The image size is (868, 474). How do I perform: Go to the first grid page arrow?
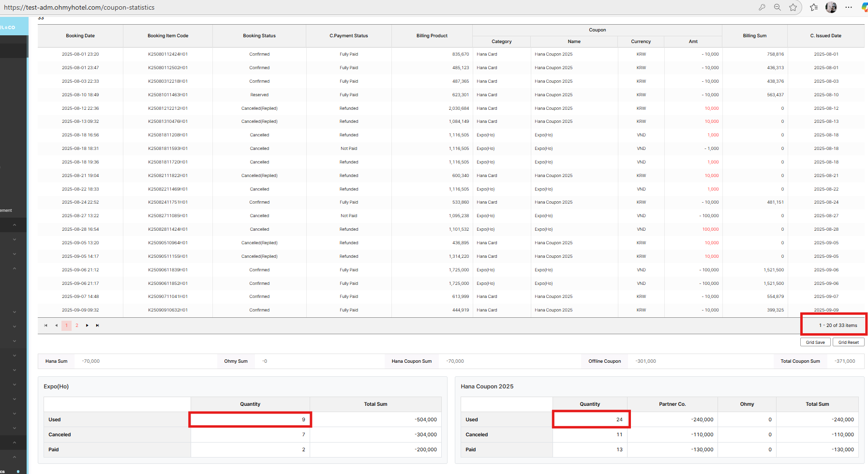(x=46, y=326)
